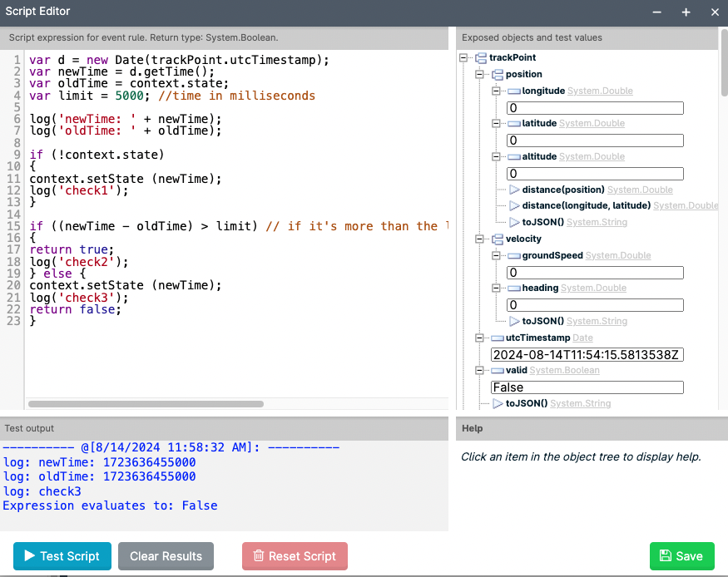Click 'log: check3' in test output

tap(42, 491)
